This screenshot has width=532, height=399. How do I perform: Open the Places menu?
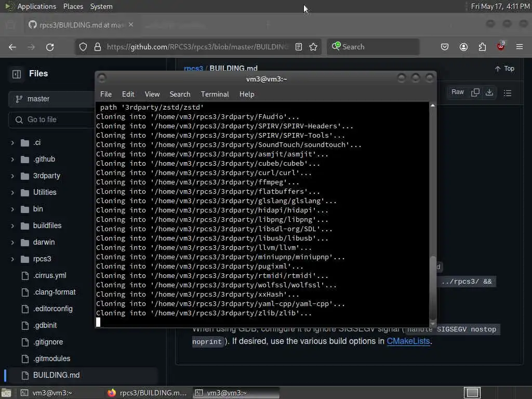(x=73, y=6)
